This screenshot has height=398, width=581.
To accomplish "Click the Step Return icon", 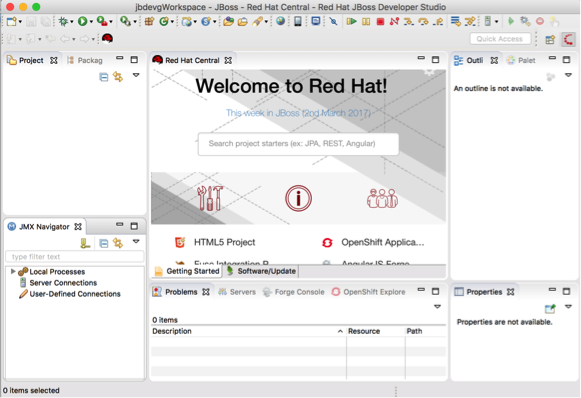I will coord(438,21).
